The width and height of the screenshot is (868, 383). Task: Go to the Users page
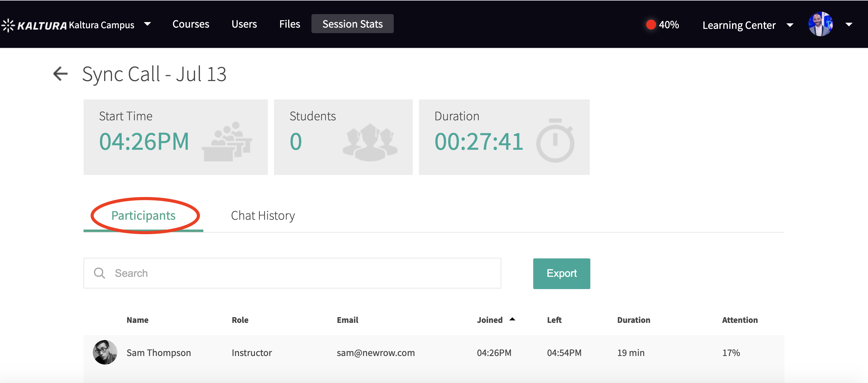(244, 24)
